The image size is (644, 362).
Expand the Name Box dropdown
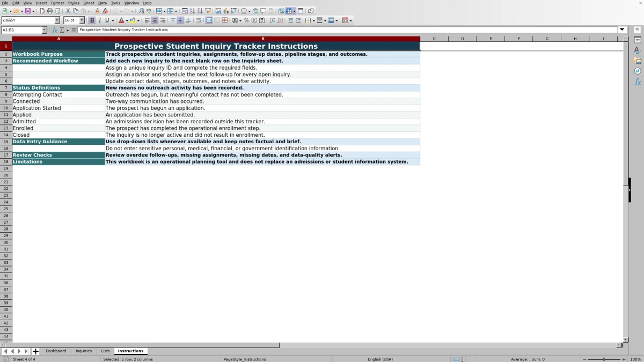click(x=45, y=30)
